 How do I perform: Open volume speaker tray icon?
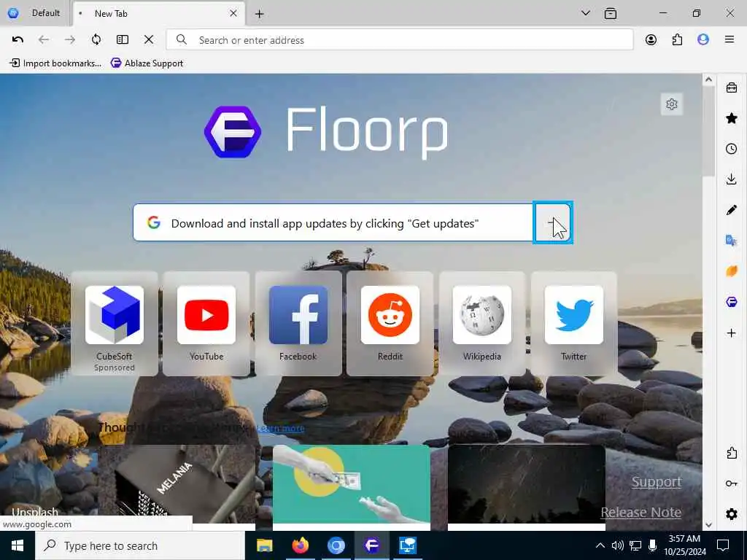pyautogui.click(x=617, y=545)
